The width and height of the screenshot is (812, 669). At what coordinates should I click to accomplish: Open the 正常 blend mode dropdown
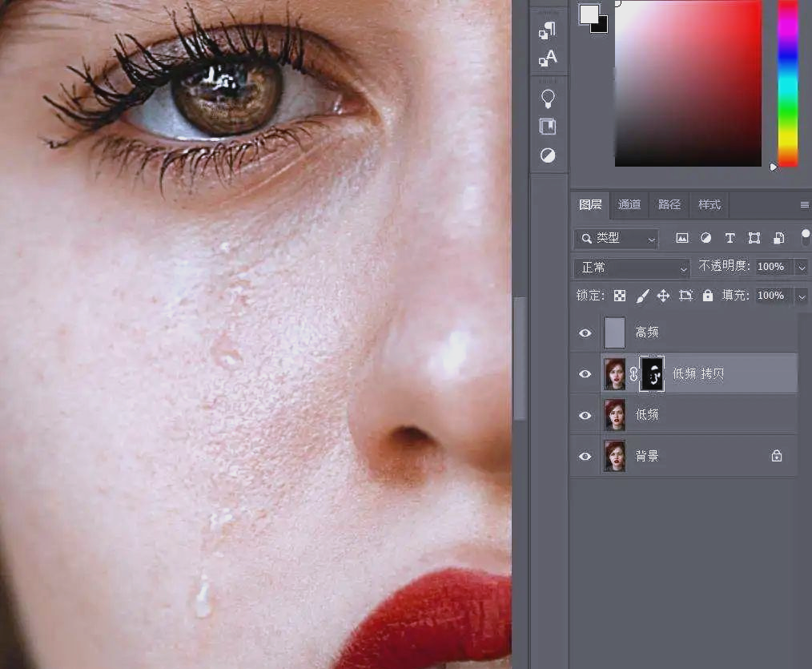[x=632, y=268]
